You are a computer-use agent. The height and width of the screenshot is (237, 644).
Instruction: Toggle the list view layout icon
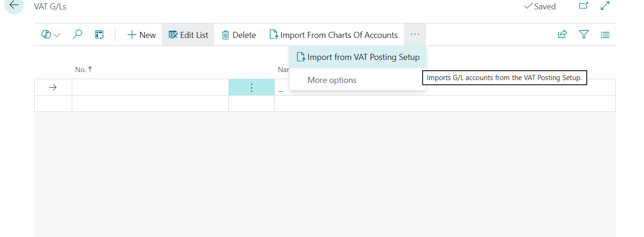coord(605,35)
